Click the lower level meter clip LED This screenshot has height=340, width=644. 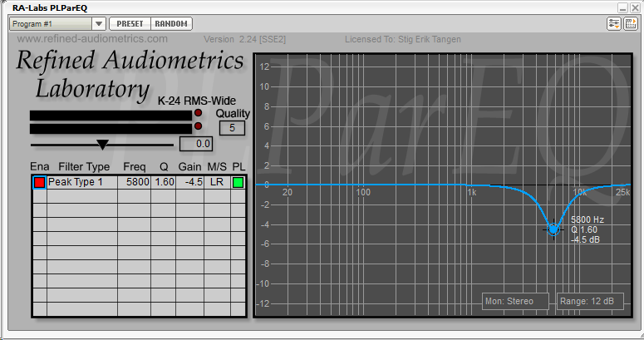point(198,126)
